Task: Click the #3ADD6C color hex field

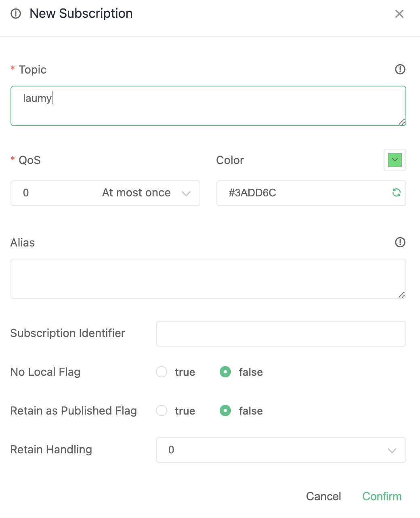Action: pos(311,193)
